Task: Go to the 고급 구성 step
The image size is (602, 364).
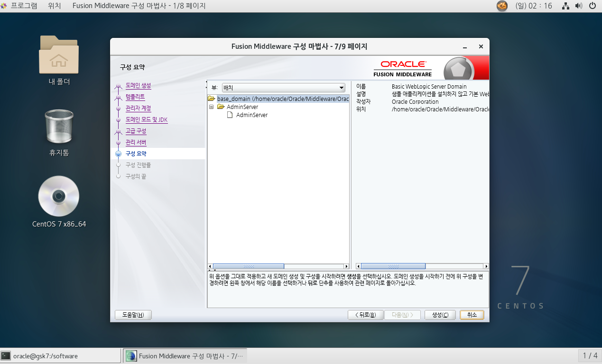Action: [x=136, y=131]
